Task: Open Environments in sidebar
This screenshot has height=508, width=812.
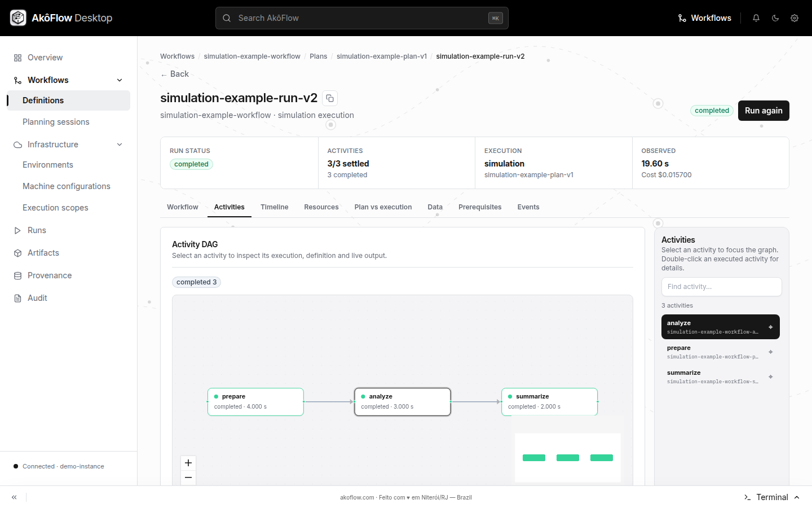Action: tap(68, 165)
